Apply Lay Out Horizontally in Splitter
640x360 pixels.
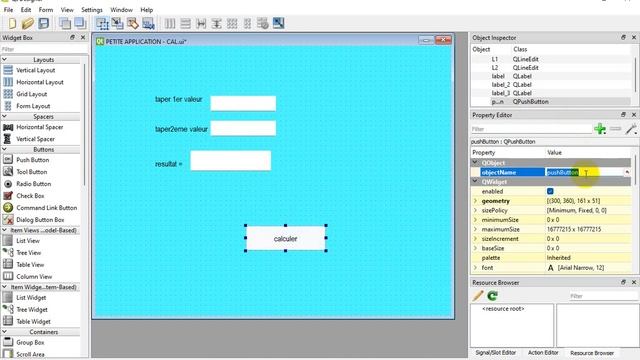201,23
